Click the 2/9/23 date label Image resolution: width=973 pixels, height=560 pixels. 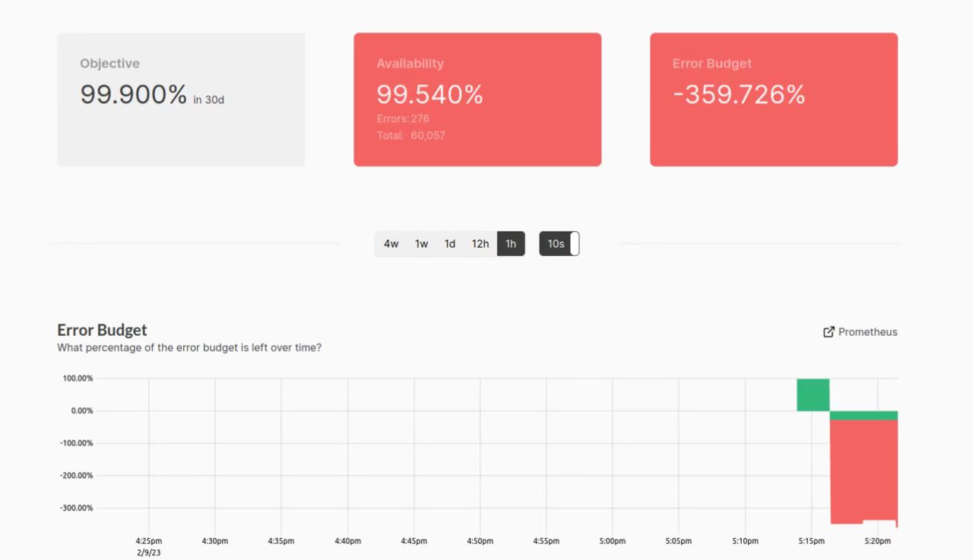[149, 552]
